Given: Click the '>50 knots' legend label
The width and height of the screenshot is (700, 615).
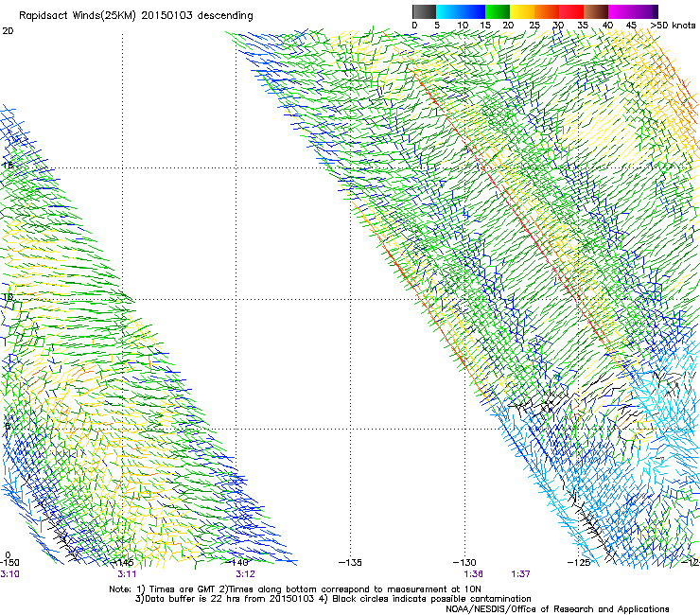Looking at the screenshot, I should click(673, 26).
